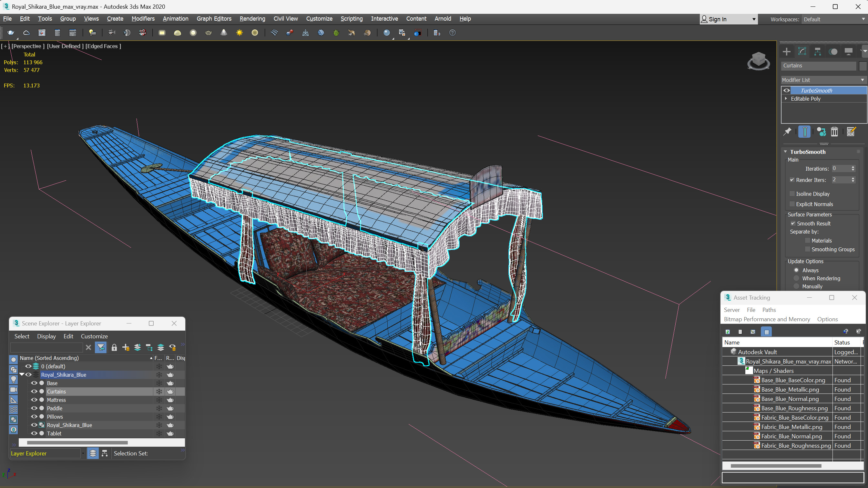Click Remove Modifier trash icon

tap(834, 132)
